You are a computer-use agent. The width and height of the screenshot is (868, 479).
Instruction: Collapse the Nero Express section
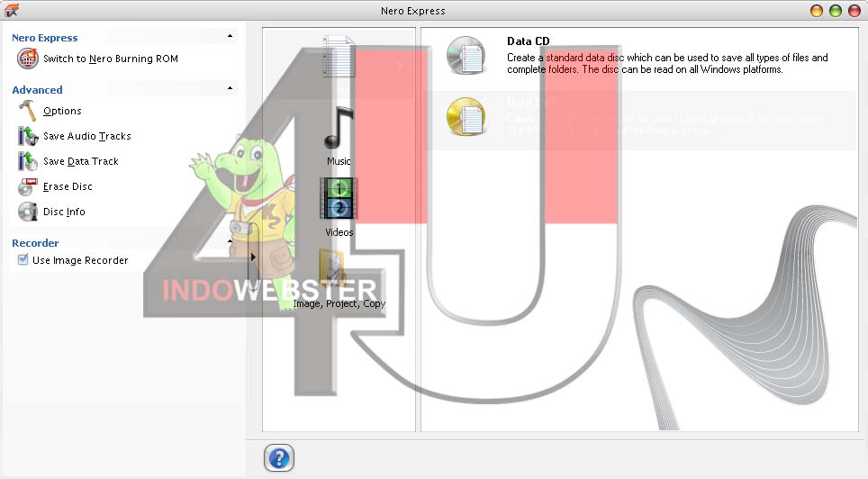pos(230,37)
